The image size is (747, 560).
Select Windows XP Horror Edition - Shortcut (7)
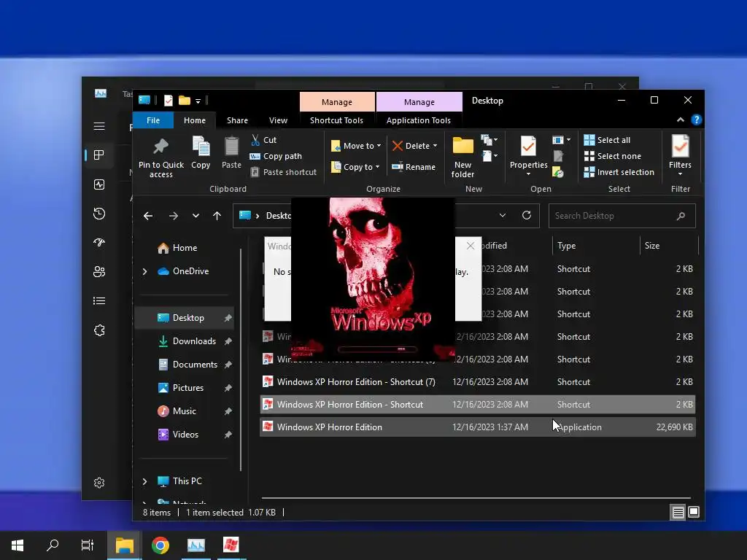point(478,382)
